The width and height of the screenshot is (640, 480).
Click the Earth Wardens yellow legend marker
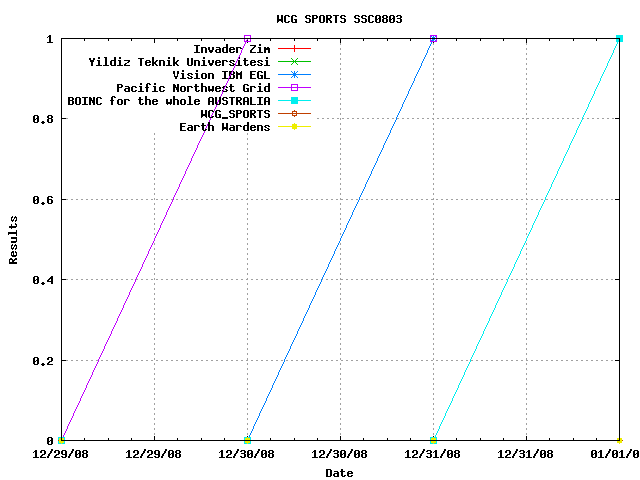pos(294,127)
